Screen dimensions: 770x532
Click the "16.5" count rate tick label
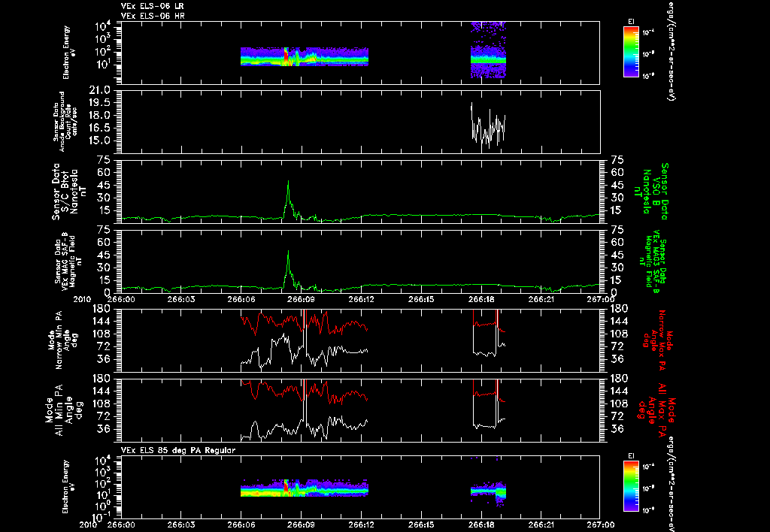coord(100,128)
